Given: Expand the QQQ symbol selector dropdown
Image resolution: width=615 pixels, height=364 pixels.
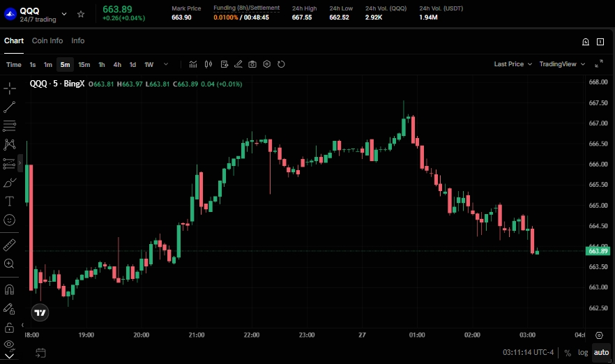Looking at the screenshot, I should [65, 14].
